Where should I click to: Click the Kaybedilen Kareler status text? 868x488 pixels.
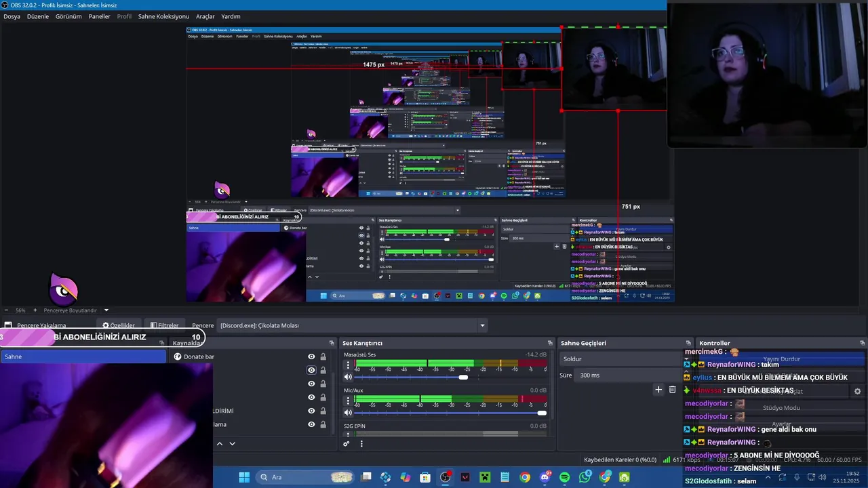click(620, 460)
